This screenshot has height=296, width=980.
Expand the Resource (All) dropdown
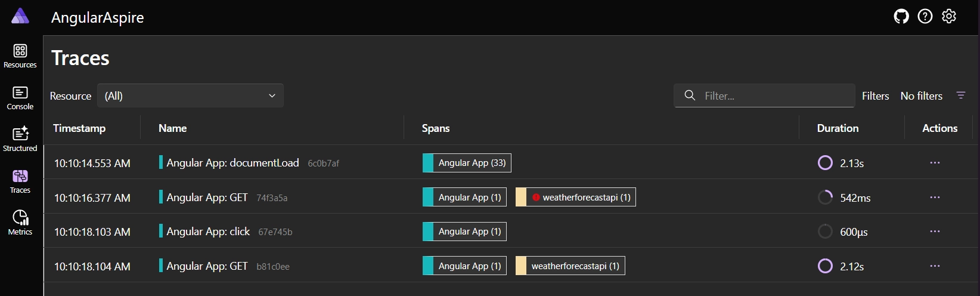(x=190, y=96)
